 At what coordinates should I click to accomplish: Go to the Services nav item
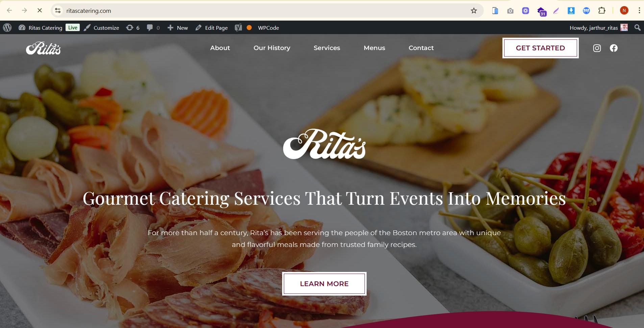point(327,48)
